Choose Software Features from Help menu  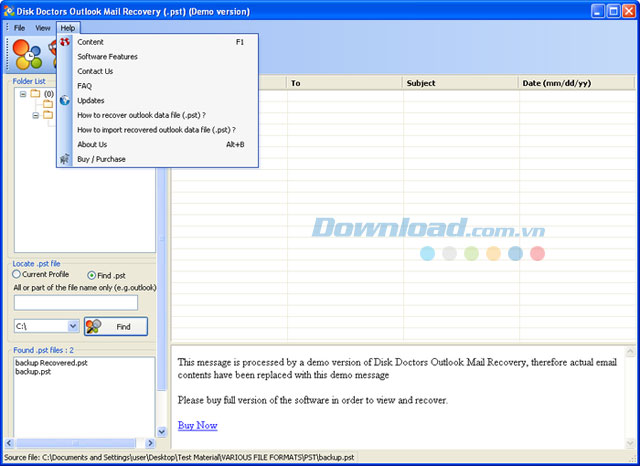(x=107, y=57)
